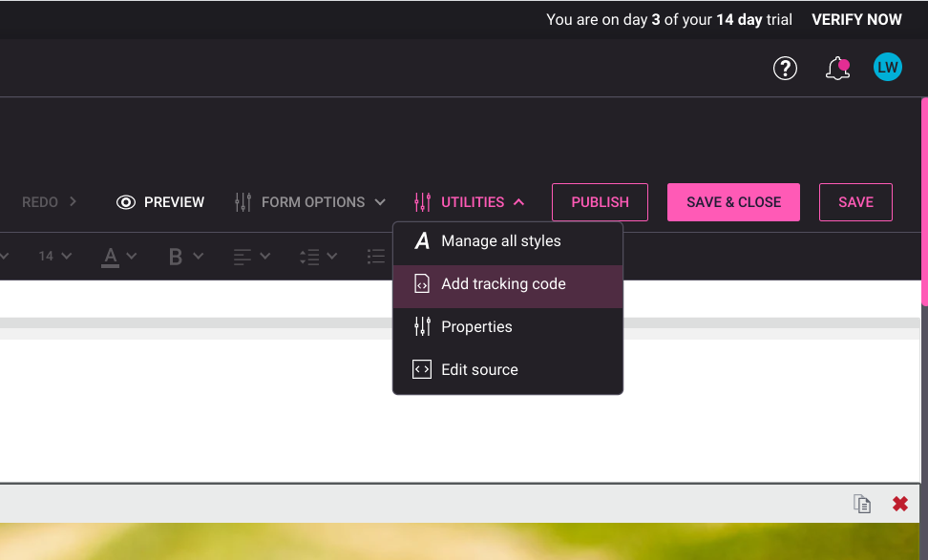
Task: Select Edit source
Action: pyautogui.click(x=508, y=369)
